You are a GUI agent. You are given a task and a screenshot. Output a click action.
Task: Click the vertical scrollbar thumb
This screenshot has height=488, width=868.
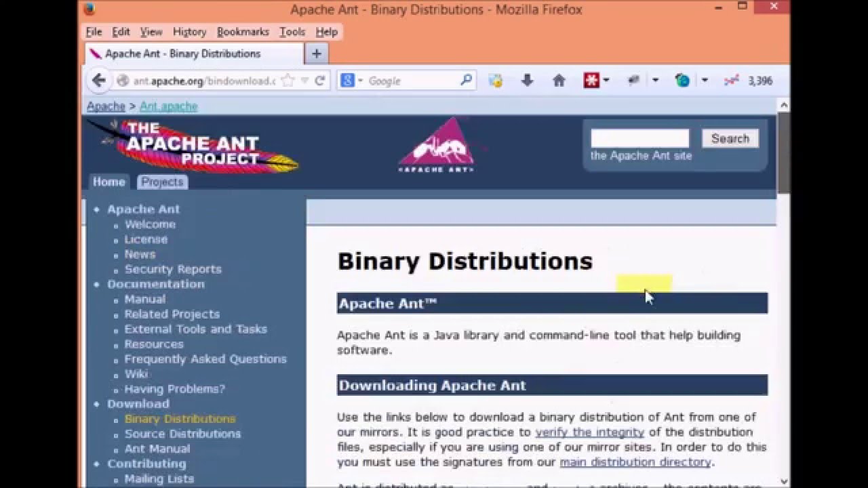[783, 152]
